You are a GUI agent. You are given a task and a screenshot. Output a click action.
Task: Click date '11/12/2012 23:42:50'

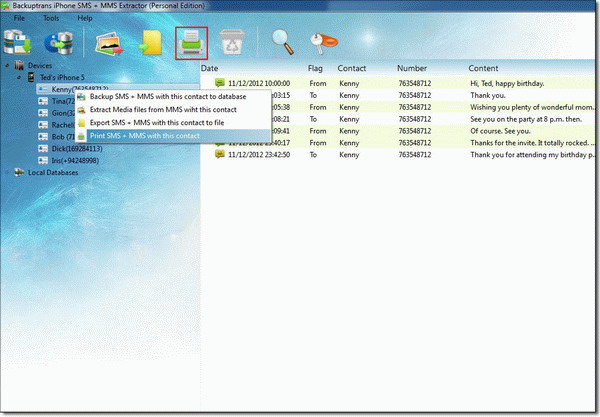pyautogui.click(x=259, y=155)
